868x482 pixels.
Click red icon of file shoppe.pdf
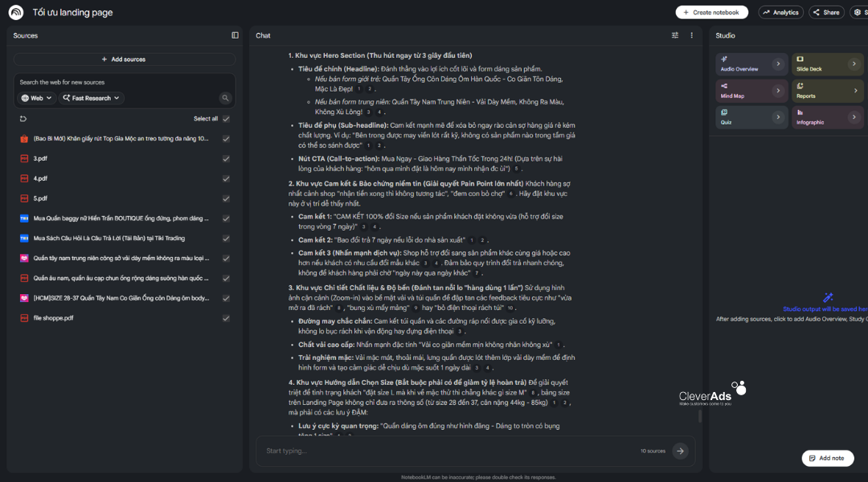[24, 318]
